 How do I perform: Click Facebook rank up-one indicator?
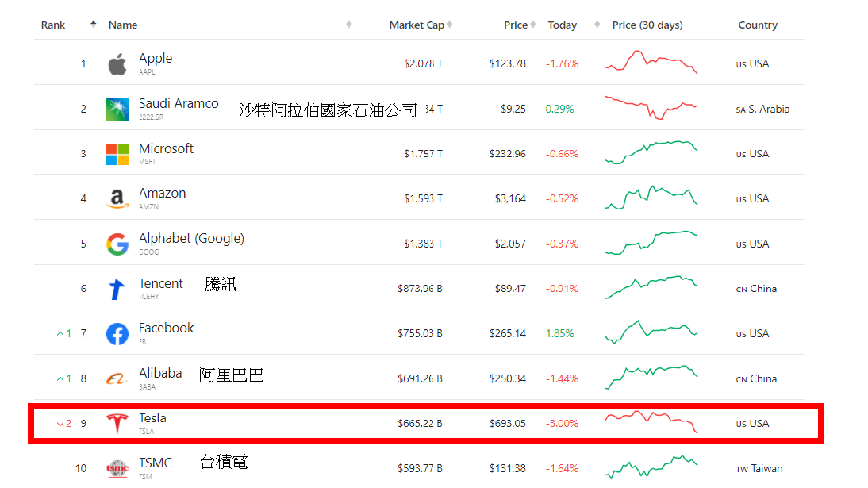(63, 333)
